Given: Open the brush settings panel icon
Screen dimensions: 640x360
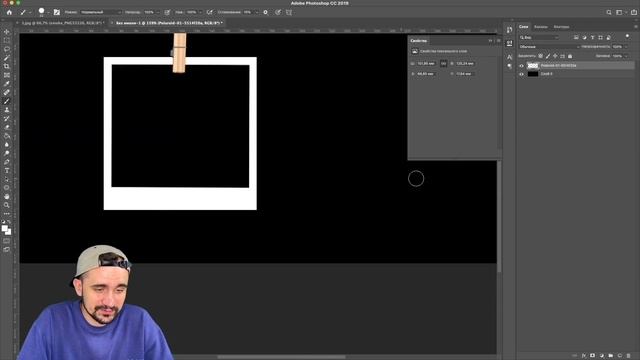Looking at the screenshot, I should [x=57, y=13].
